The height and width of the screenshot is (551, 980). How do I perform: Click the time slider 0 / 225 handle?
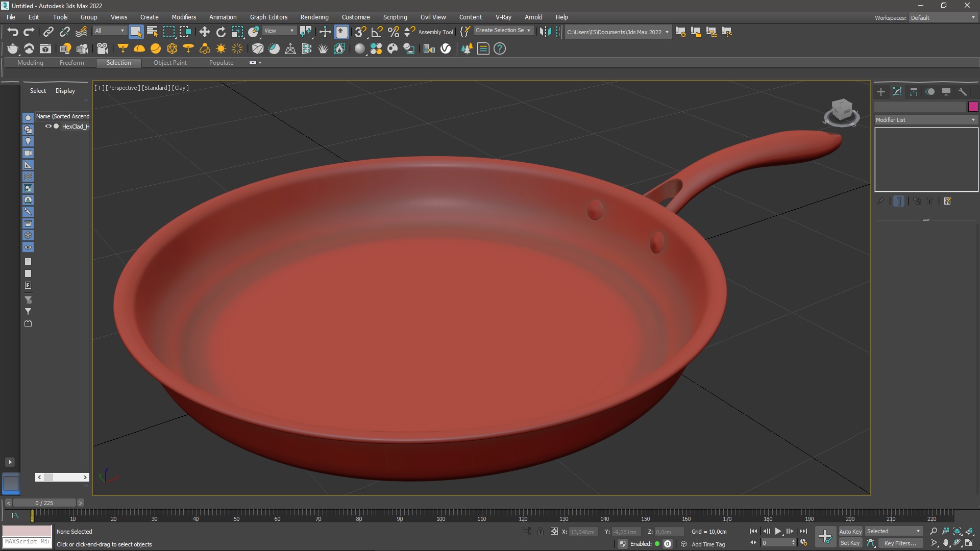tap(44, 503)
